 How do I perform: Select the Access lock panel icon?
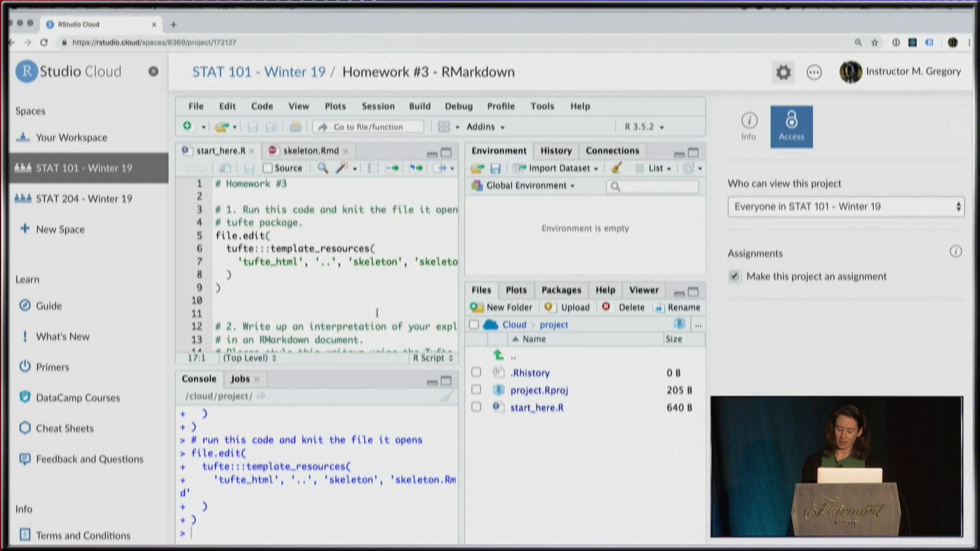[x=792, y=127]
